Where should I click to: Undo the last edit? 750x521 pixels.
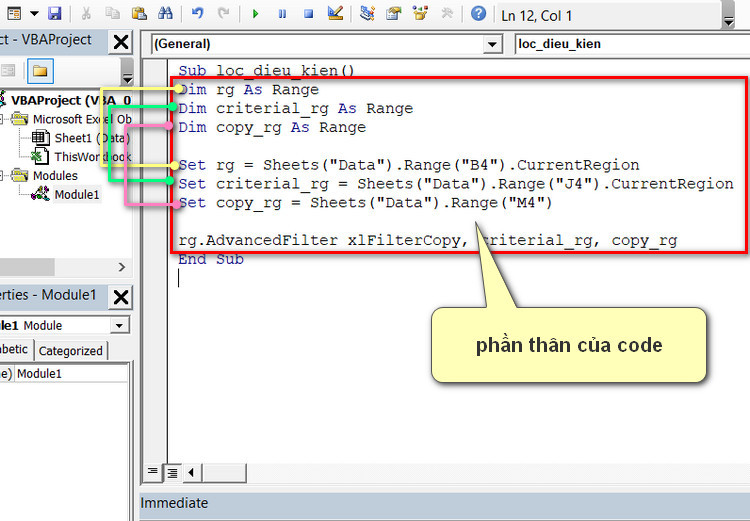198,13
